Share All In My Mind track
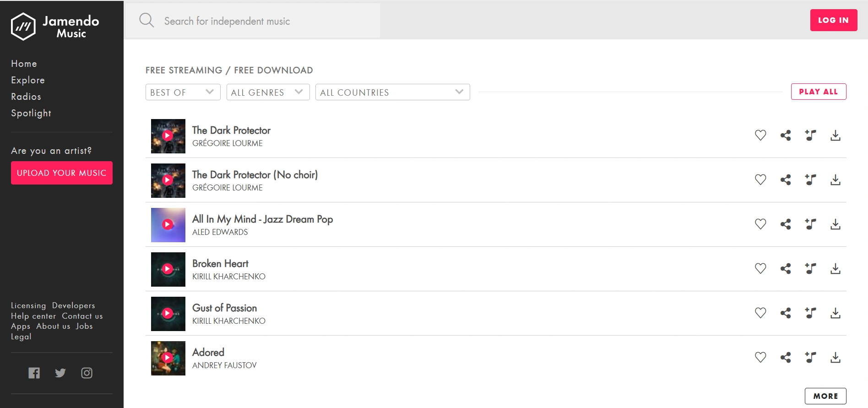Screen dimensions: 868x408 point(786,224)
